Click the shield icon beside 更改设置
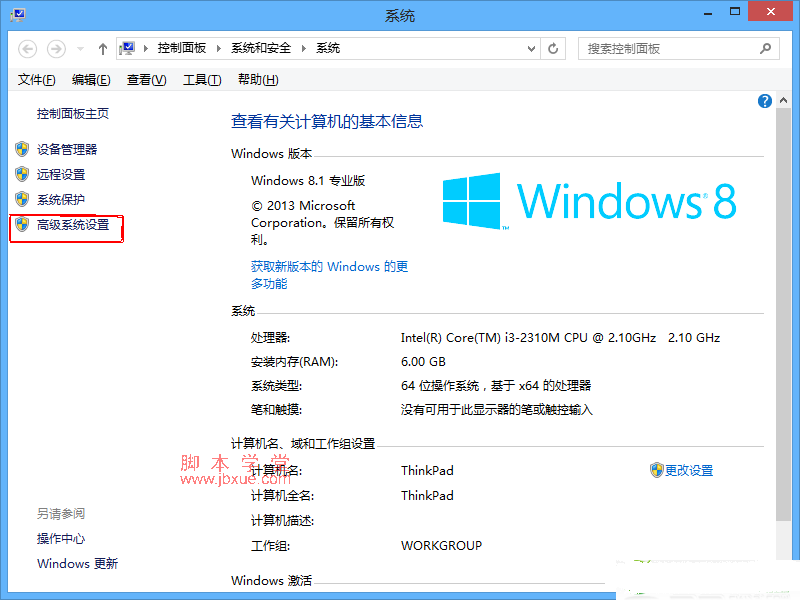 [656, 470]
